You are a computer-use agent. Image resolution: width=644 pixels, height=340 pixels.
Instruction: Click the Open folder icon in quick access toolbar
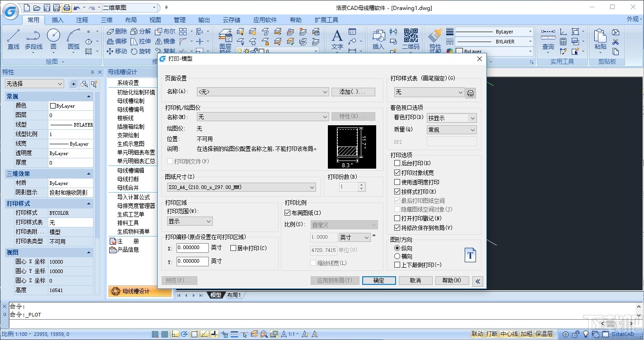[x=37, y=8]
